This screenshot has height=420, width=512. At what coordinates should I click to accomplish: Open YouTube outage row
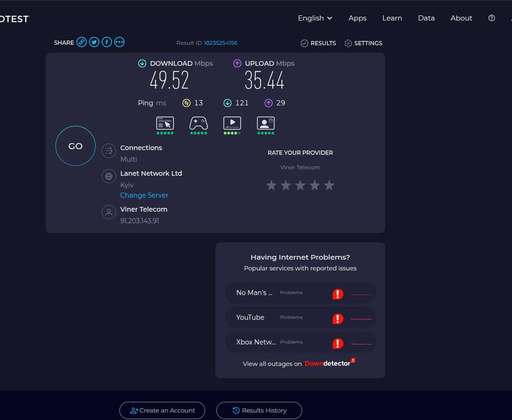[300, 317]
